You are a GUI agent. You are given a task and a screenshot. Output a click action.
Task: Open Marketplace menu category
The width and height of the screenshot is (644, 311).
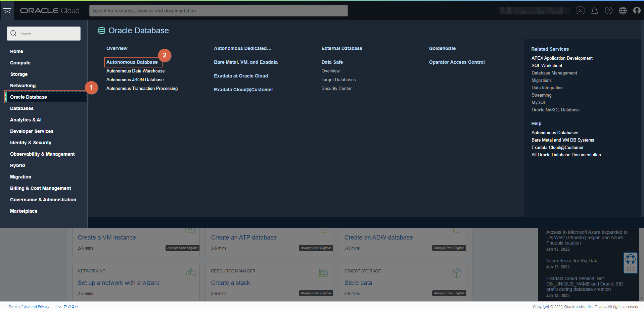(24, 211)
